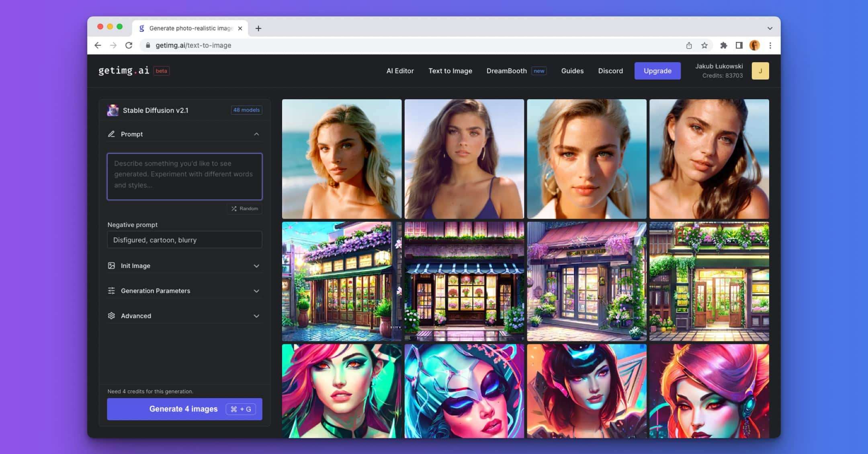Open the purple-awning flower shop thumbnail
Image resolution: width=868 pixels, height=454 pixels.
(x=586, y=281)
